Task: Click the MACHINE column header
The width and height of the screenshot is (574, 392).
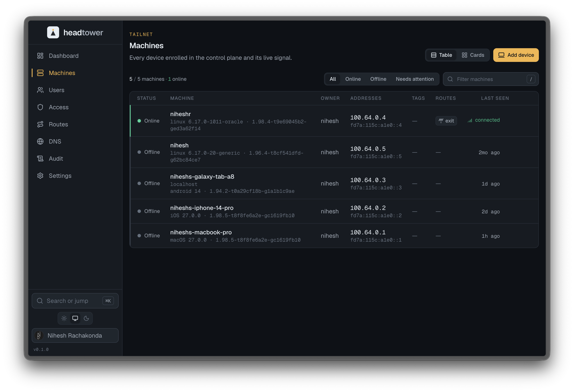Action: tap(182, 98)
